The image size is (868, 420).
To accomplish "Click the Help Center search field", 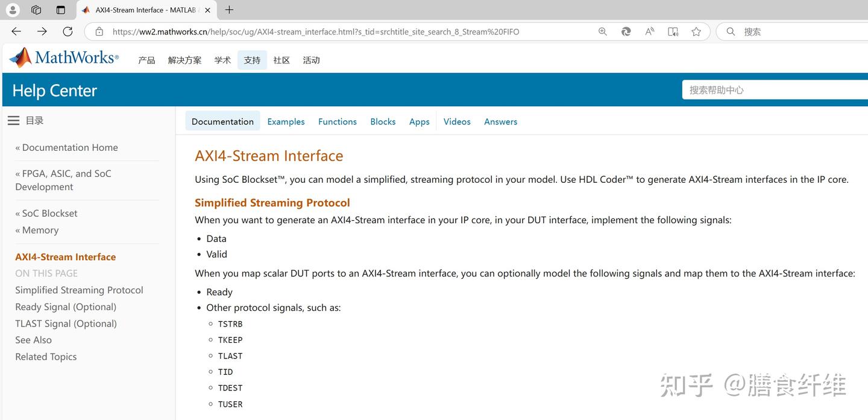I will tap(775, 90).
